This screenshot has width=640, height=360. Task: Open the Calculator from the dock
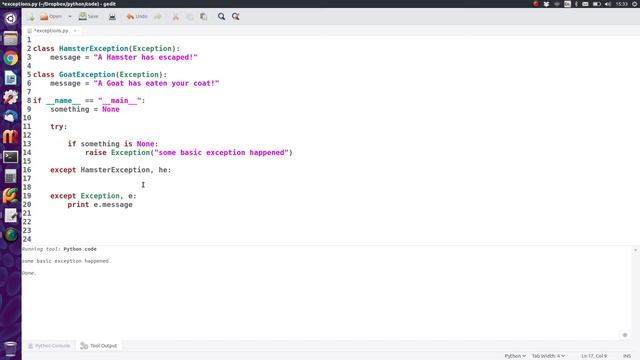tap(11, 176)
